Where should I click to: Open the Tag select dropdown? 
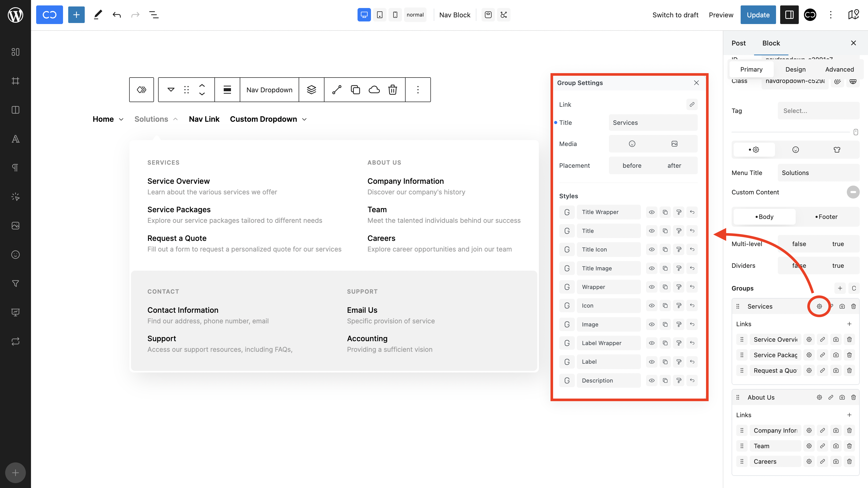818,111
